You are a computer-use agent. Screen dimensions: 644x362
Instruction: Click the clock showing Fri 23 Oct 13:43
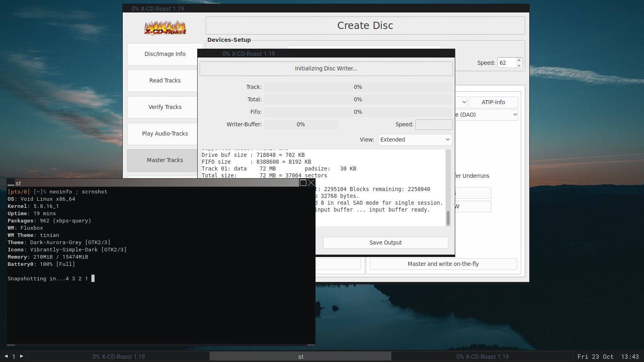click(x=608, y=356)
